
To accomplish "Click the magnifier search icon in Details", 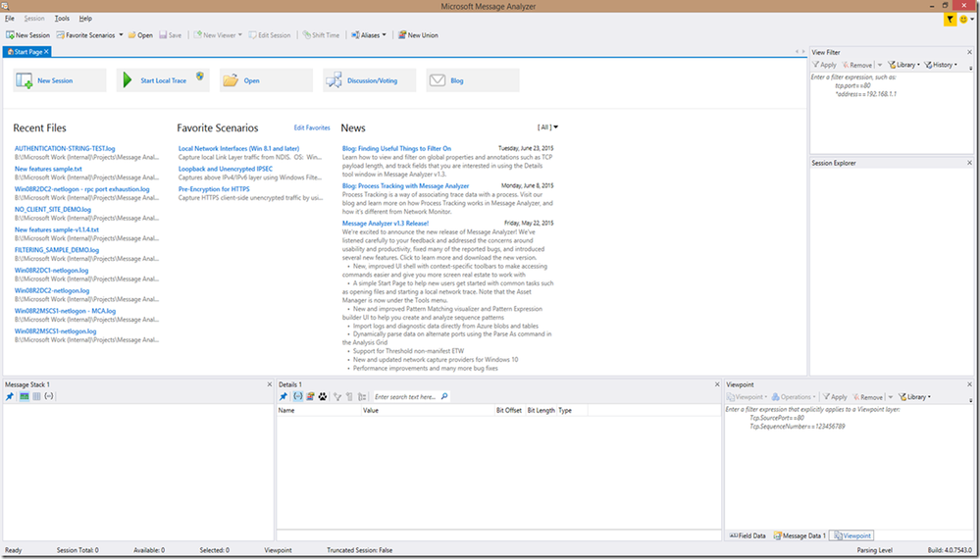I will pos(444,396).
